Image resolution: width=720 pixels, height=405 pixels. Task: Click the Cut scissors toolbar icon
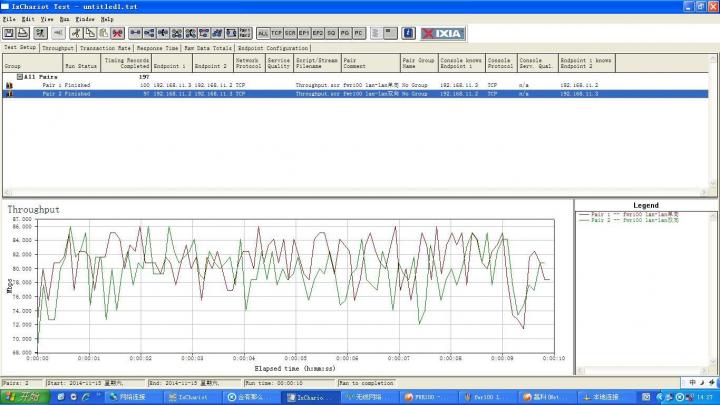pyautogui.click(x=76, y=33)
